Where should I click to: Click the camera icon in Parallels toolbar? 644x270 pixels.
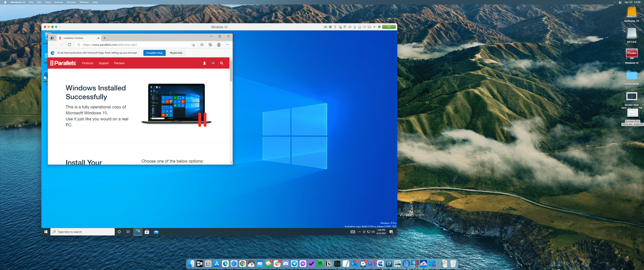point(365,27)
